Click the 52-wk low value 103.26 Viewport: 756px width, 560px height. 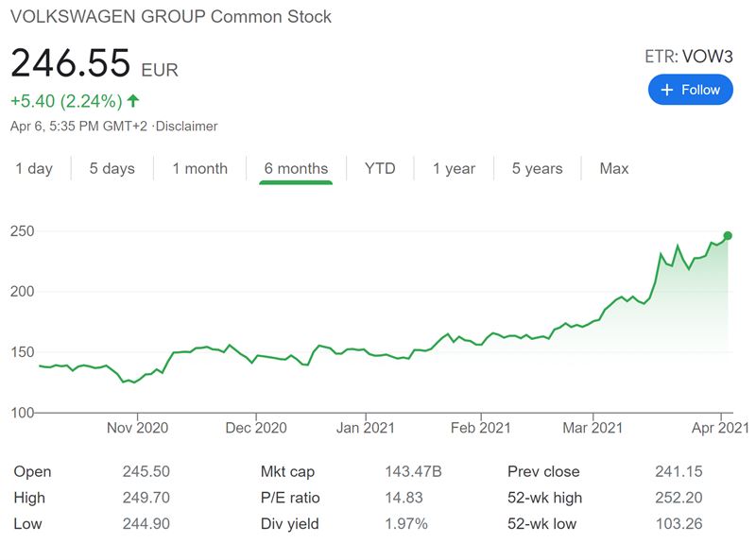[679, 523]
